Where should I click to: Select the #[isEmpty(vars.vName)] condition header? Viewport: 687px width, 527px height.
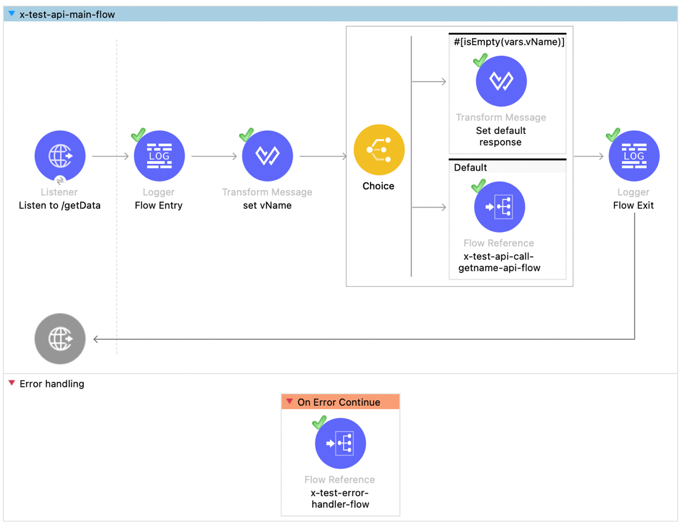click(508, 42)
